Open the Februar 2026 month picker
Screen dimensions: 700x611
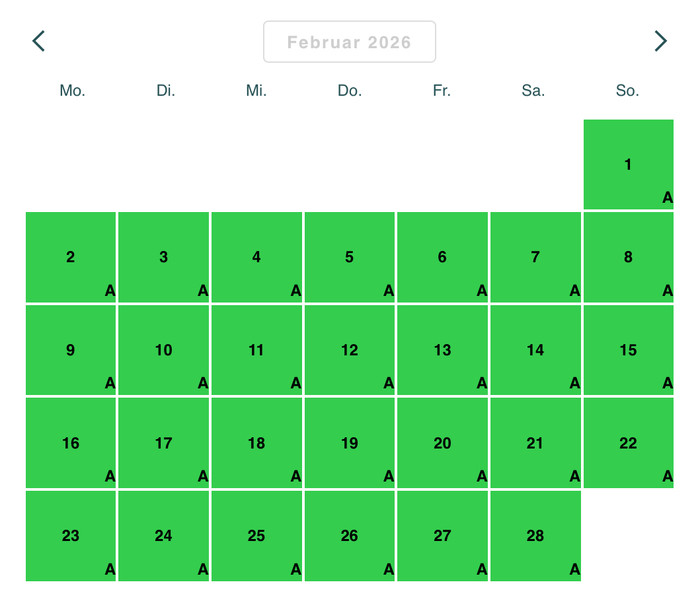(350, 42)
